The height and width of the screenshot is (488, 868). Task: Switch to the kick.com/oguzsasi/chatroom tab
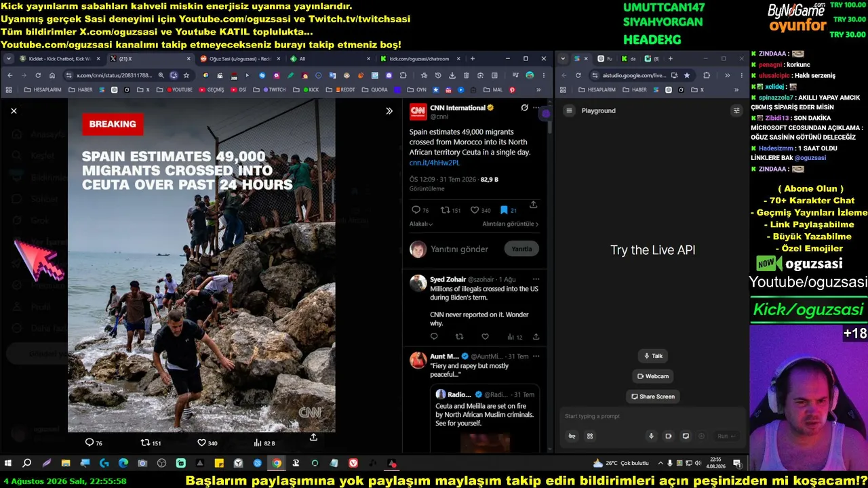[419, 59]
